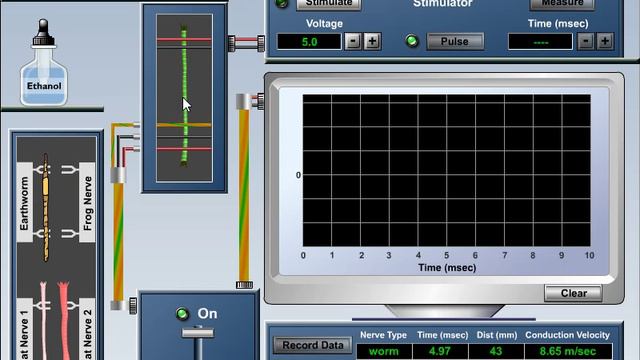640x360 pixels.
Task: Decrease Time (msec) with minus button
Action: [586, 42]
